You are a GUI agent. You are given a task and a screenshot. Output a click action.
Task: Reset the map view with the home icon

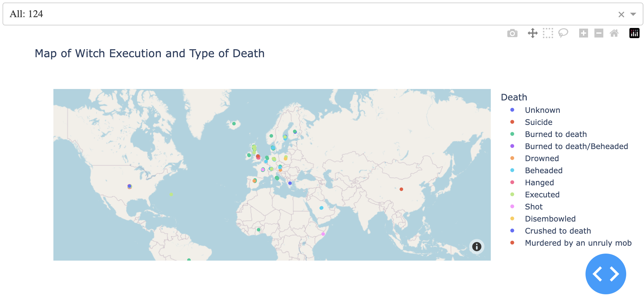click(614, 33)
